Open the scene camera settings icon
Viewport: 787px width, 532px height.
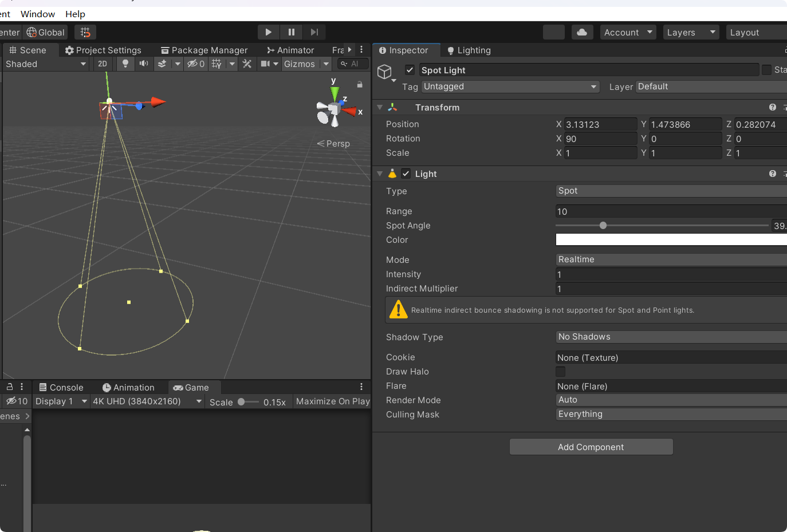(x=265, y=64)
